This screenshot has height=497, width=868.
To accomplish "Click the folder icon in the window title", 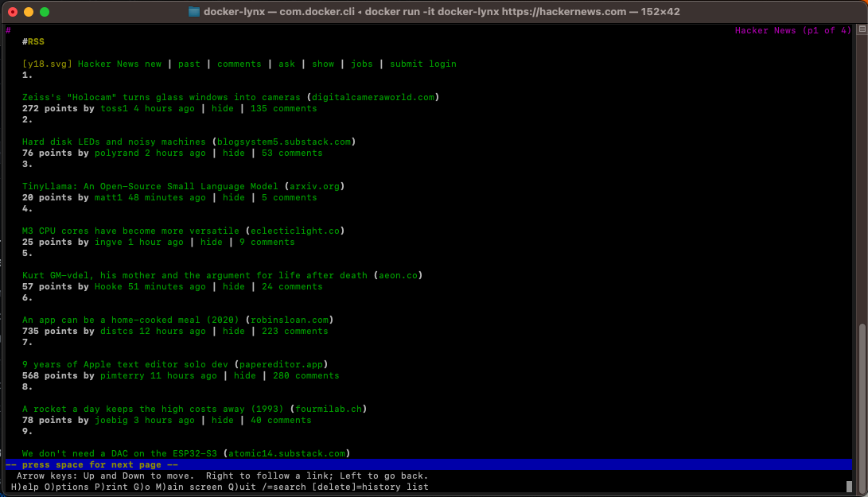I will (194, 12).
